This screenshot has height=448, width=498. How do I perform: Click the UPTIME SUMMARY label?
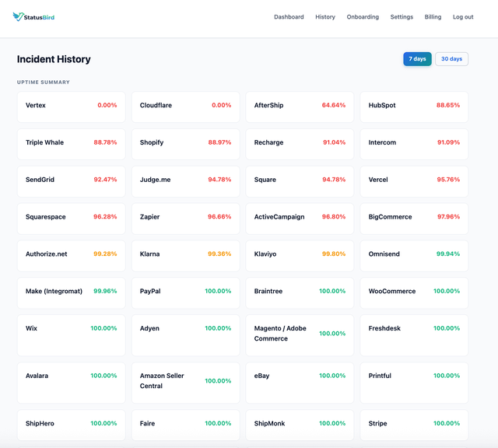coord(44,82)
